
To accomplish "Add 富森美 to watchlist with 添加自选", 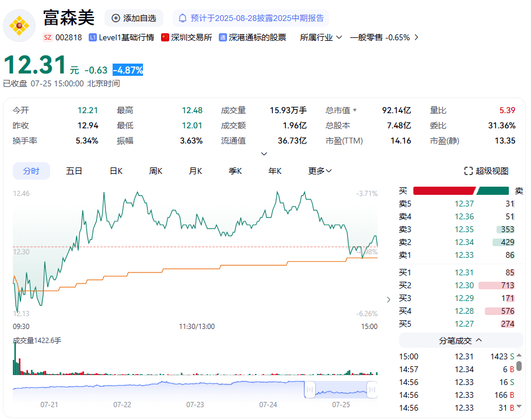I will point(134,18).
